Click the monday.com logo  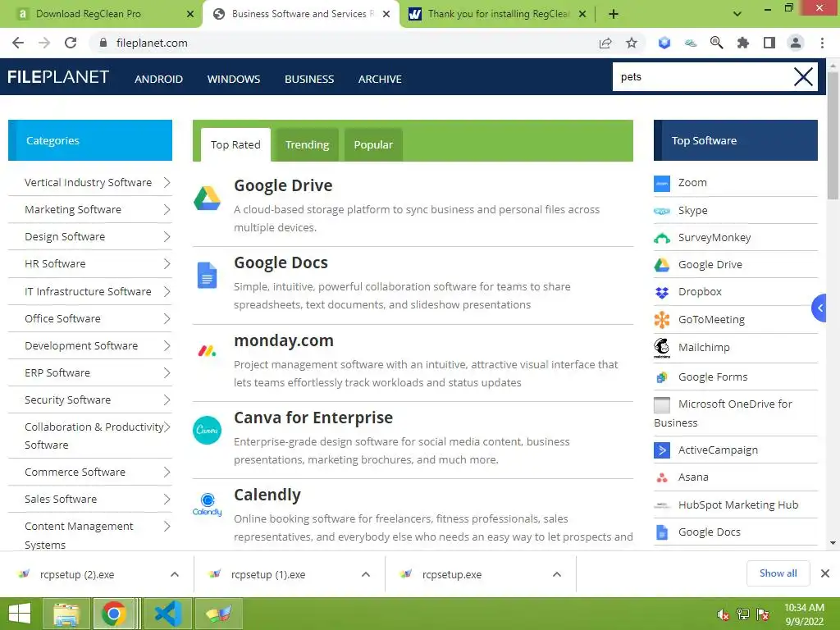click(x=207, y=351)
